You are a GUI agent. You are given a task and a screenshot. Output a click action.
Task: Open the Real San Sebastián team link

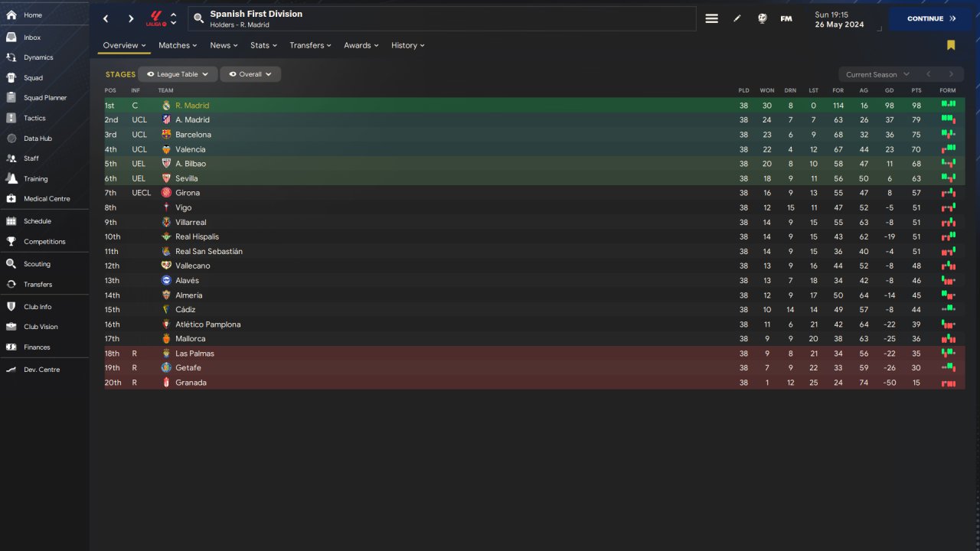coord(209,251)
